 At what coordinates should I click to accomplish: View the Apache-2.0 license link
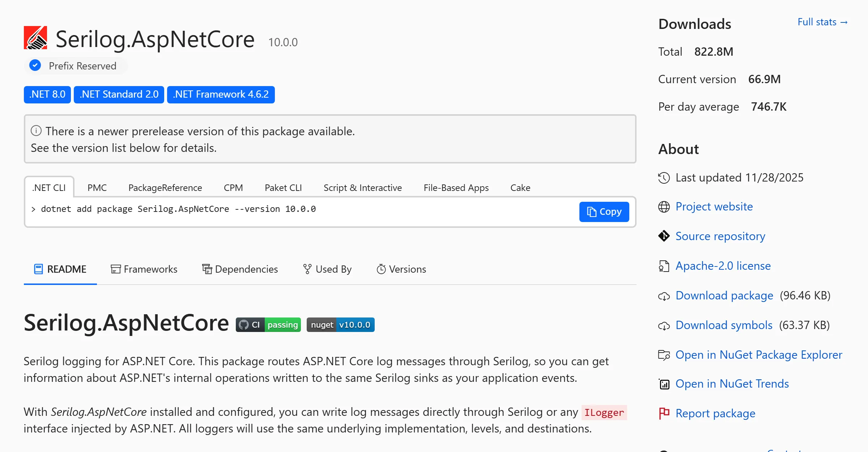click(723, 266)
